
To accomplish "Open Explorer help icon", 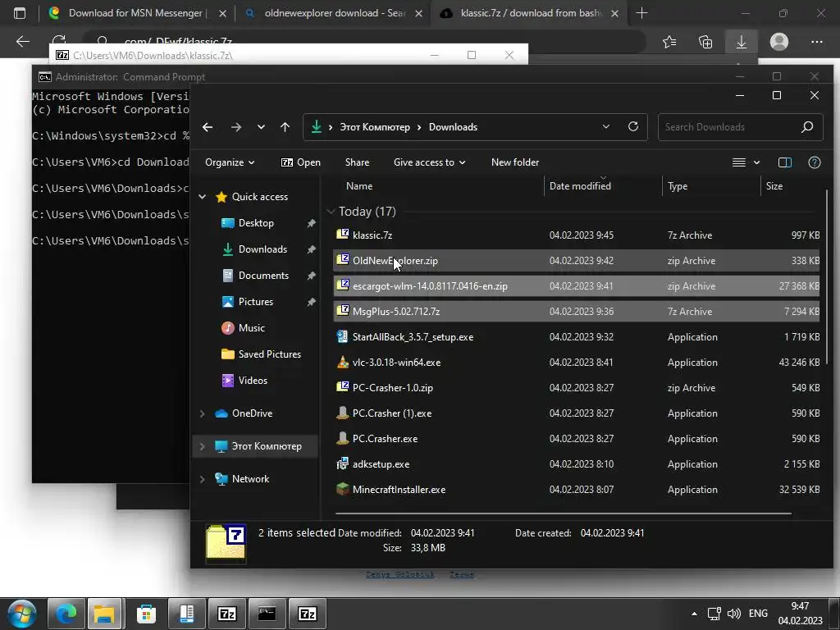I will (815, 162).
